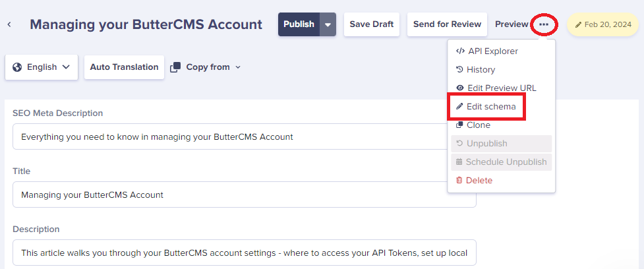The image size is (644, 269).
Task: Click the Copy from stacked-pages icon
Action: tap(175, 67)
